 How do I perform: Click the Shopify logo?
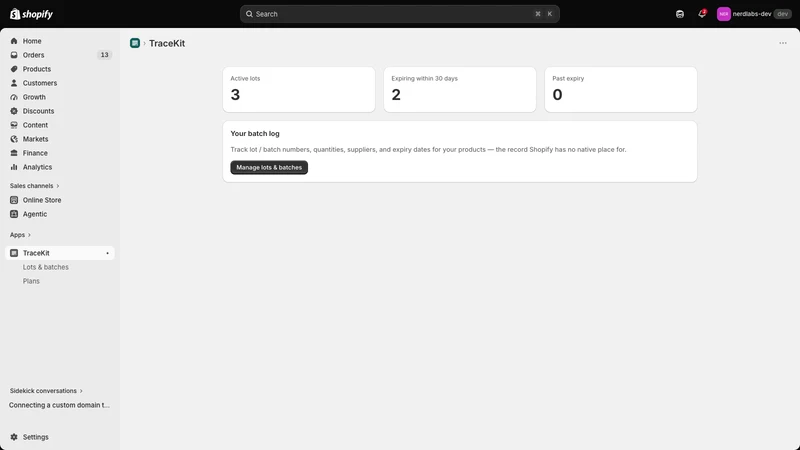click(31, 14)
